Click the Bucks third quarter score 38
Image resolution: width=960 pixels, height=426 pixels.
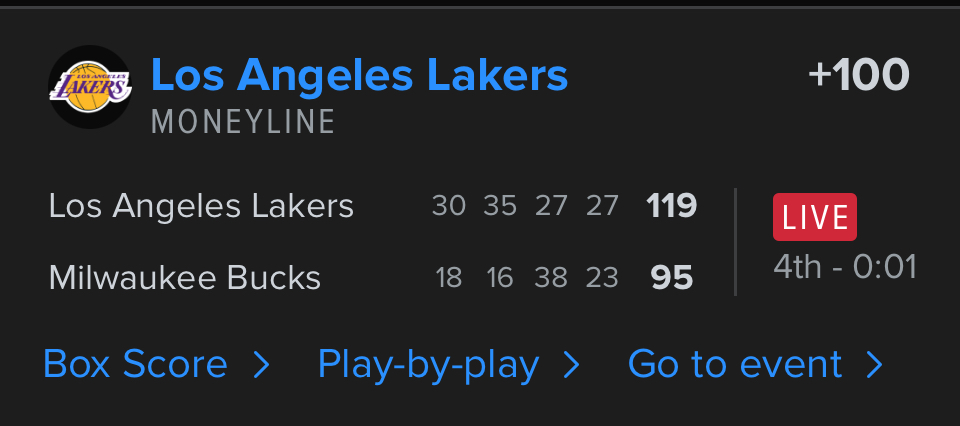click(x=551, y=277)
